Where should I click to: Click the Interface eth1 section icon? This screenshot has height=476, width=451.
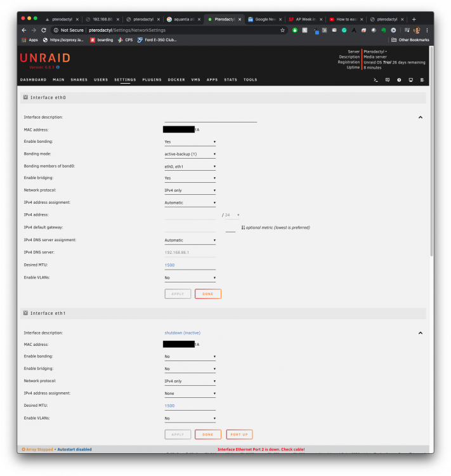[x=26, y=313]
